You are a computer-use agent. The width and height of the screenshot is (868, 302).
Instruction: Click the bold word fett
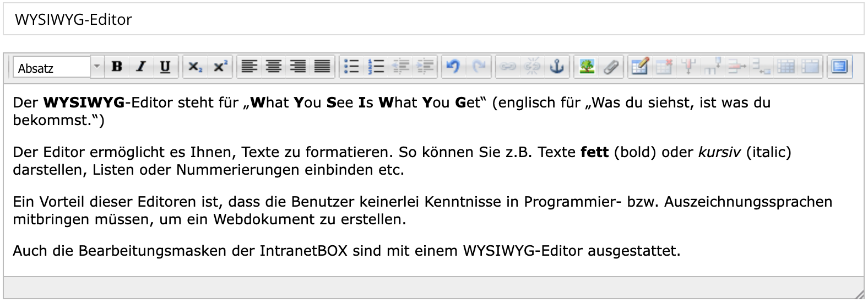click(594, 152)
